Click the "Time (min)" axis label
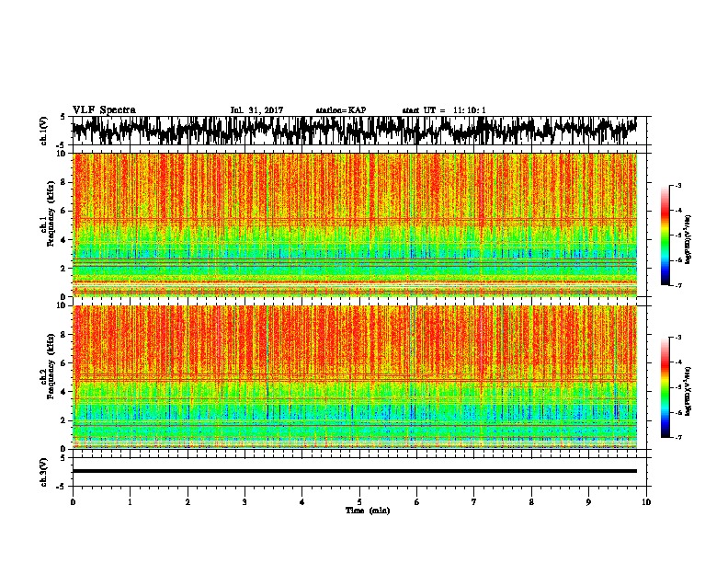Viewport: 728px width, 563px height. pyautogui.click(x=368, y=511)
